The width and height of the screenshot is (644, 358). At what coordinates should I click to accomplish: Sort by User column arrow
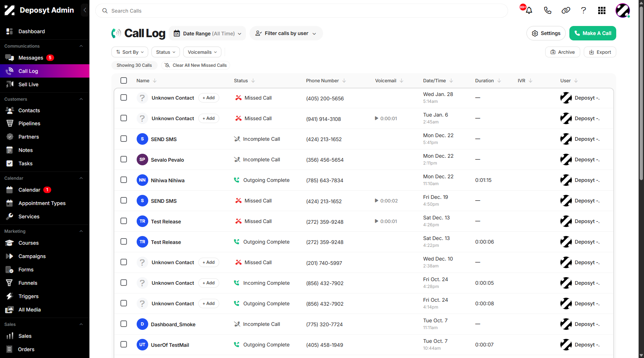click(576, 80)
